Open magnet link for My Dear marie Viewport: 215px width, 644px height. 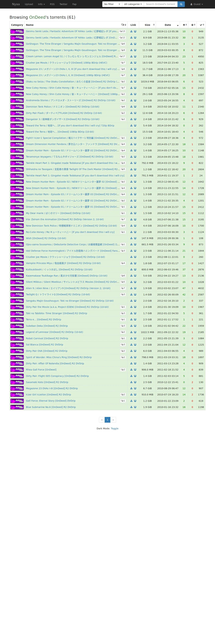click(x=135, y=213)
